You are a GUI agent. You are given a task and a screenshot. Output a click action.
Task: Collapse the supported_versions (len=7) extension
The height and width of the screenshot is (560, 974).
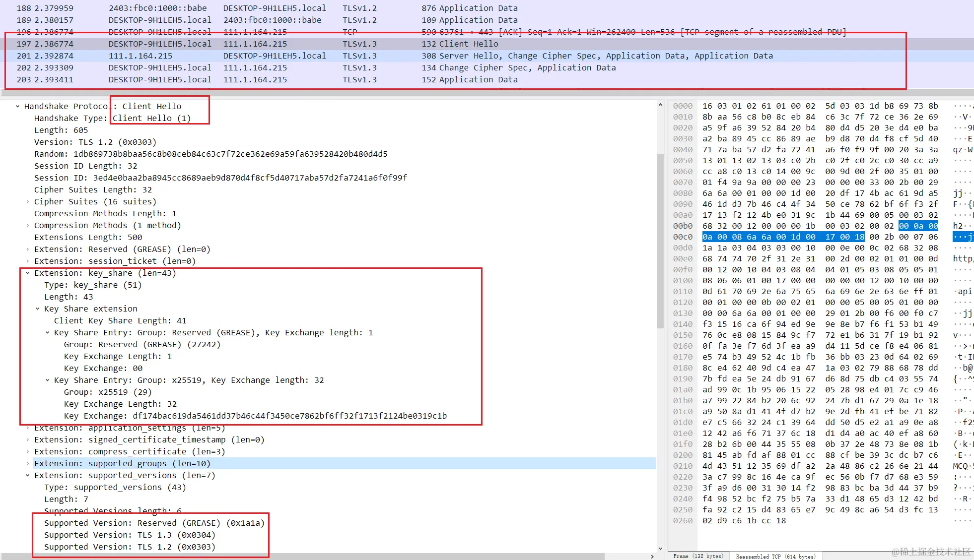[x=28, y=475]
